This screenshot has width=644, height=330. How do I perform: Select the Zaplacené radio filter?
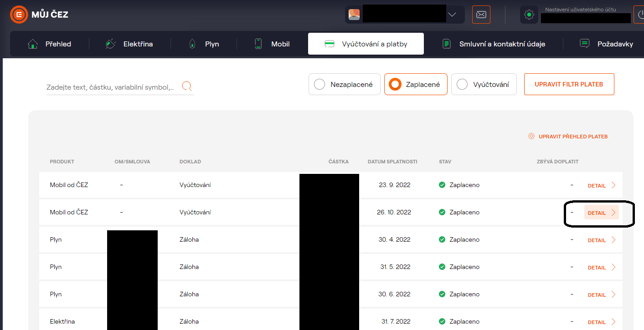[x=416, y=84]
